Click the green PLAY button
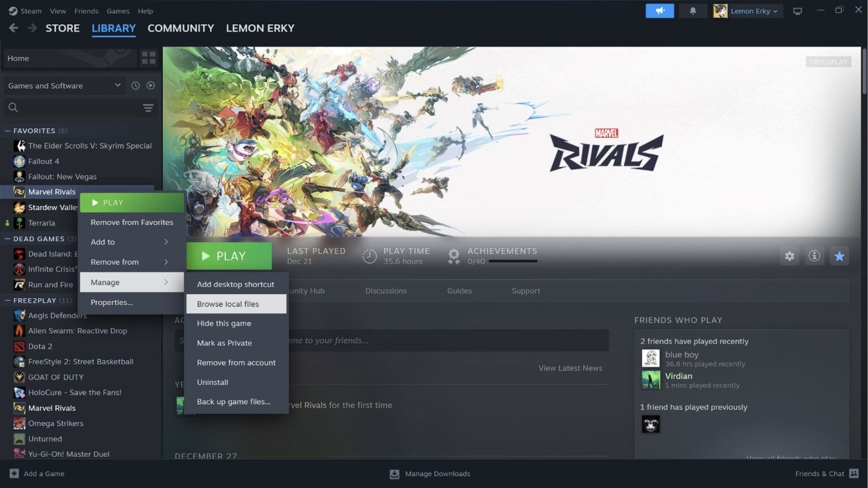The height and width of the screenshot is (488, 868). tap(229, 255)
